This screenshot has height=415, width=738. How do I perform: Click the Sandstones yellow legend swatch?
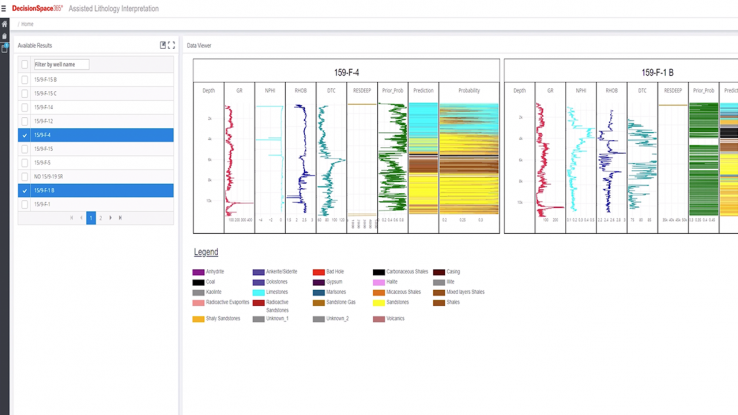coord(378,302)
